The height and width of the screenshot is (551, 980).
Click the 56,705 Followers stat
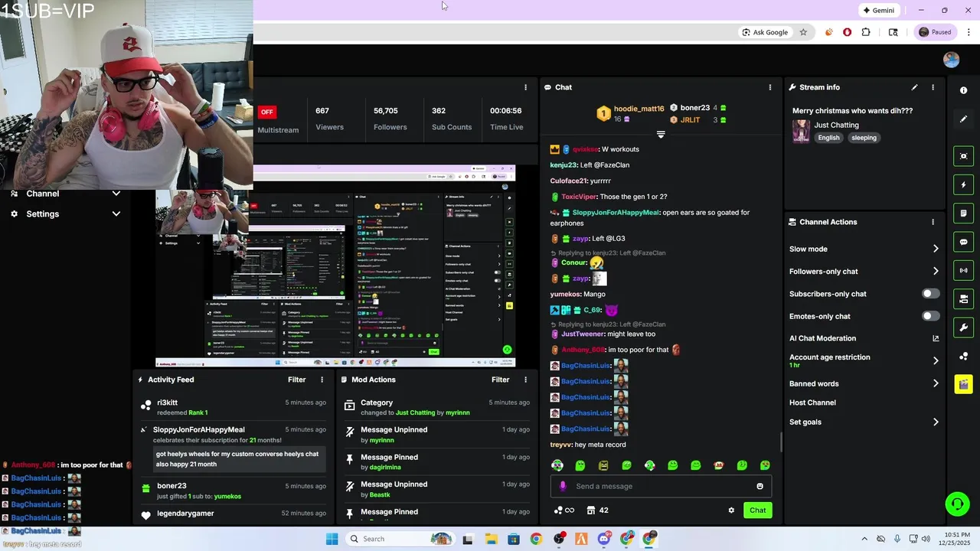tap(390, 119)
